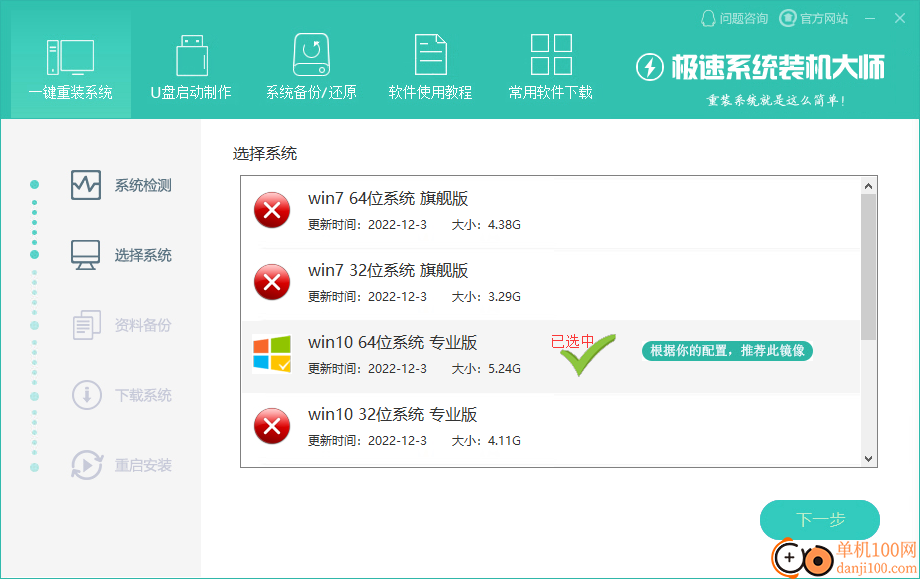Select win10 64位系统 专业版 entry
The width and height of the screenshot is (920, 579).
pos(551,356)
